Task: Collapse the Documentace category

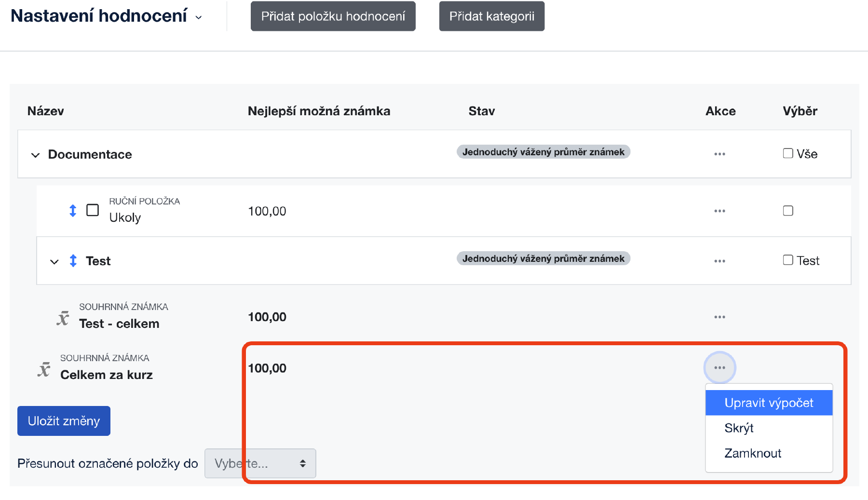Action: click(x=35, y=155)
